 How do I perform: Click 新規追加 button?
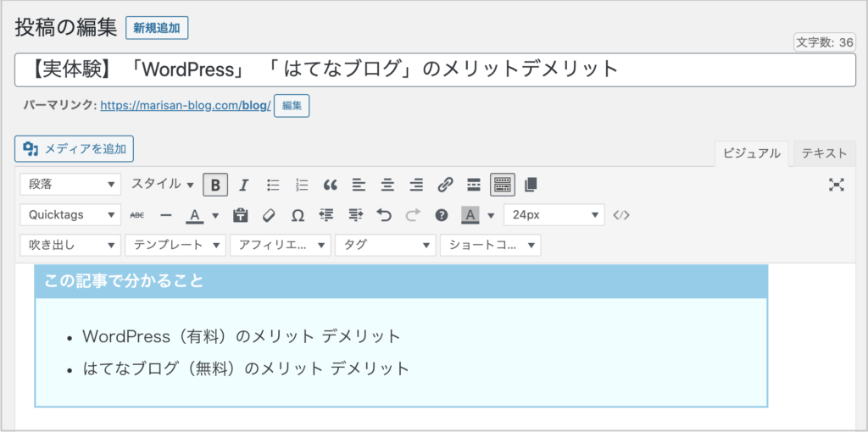[157, 28]
